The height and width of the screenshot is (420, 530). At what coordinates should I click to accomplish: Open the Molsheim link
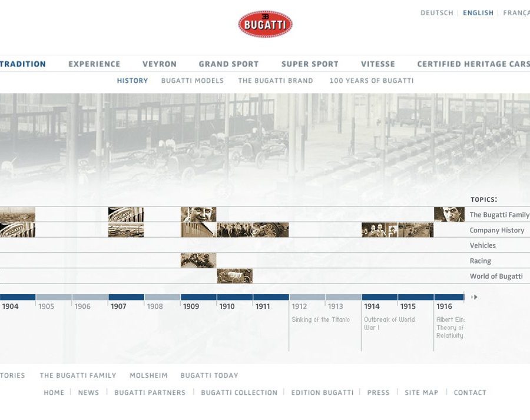149,375
